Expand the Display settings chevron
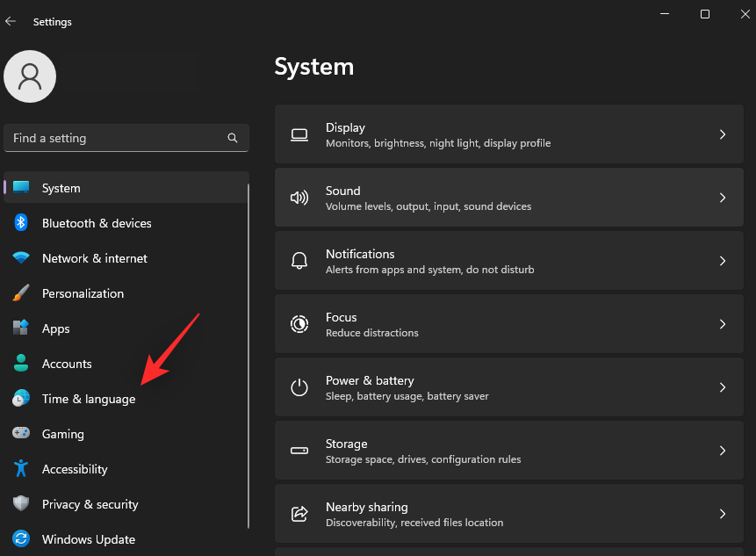This screenshot has width=756, height=556. click(723, 134)
